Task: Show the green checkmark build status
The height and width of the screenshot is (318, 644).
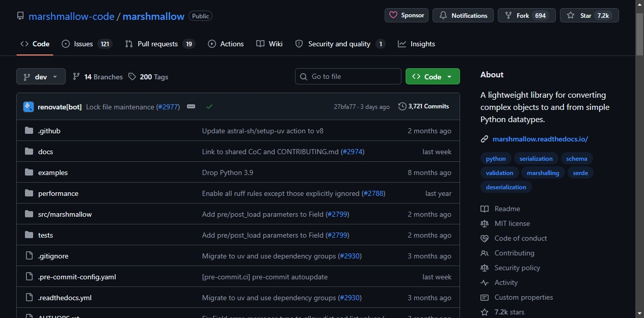Action: tap(209, 106)
